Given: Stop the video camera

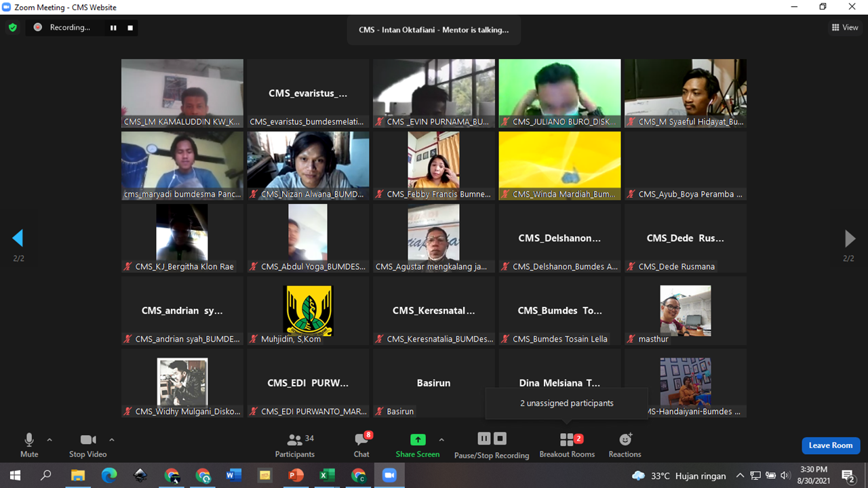Looking at the screenshot, I should (88, 445).
